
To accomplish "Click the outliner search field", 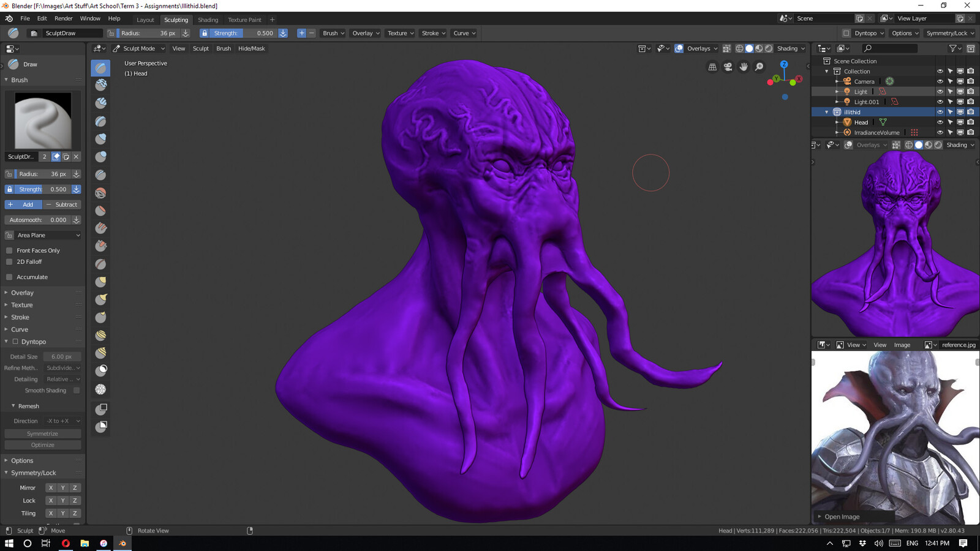I will [890, 48].
